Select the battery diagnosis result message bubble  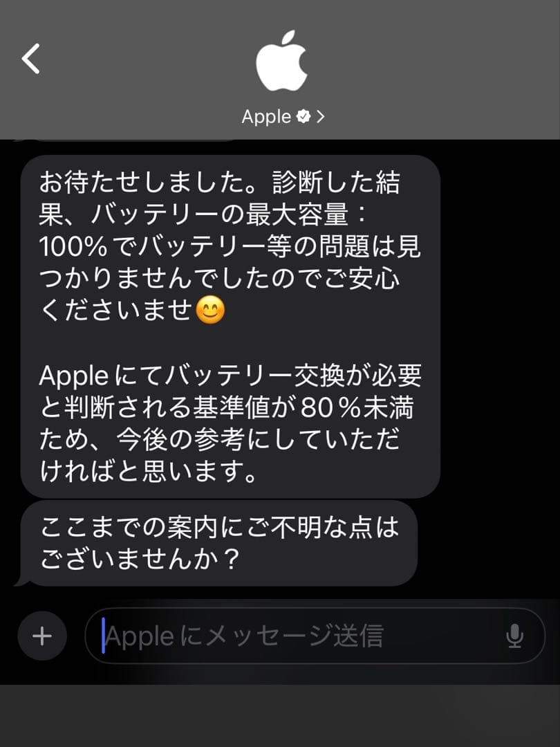coord(230,326)
